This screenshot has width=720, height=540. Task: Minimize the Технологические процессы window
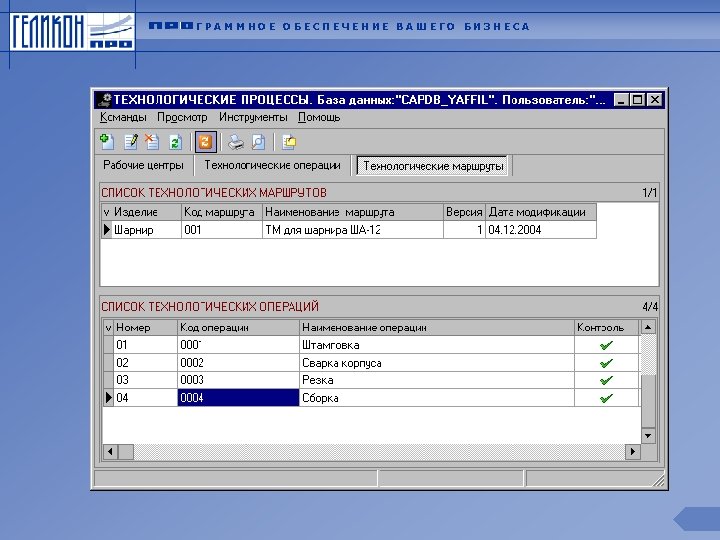point(621,100)
